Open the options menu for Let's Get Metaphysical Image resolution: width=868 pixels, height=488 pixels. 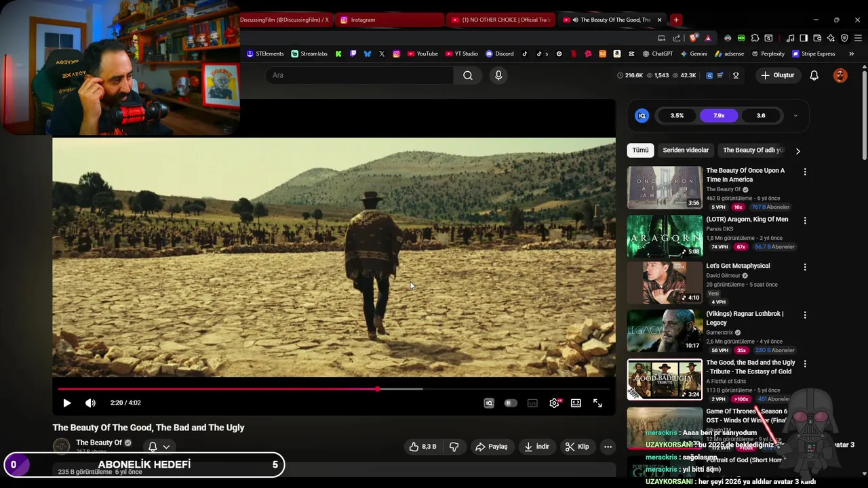click(x=805, y=268)
